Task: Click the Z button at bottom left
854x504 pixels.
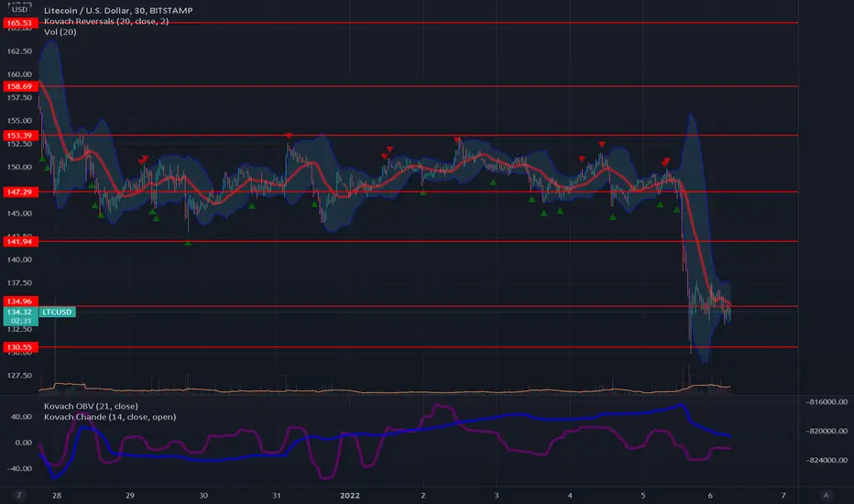Action: 19,495
